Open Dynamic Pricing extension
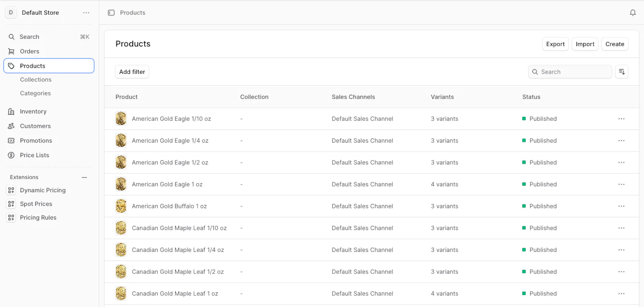Screen dimensions: 644x307 49,190
